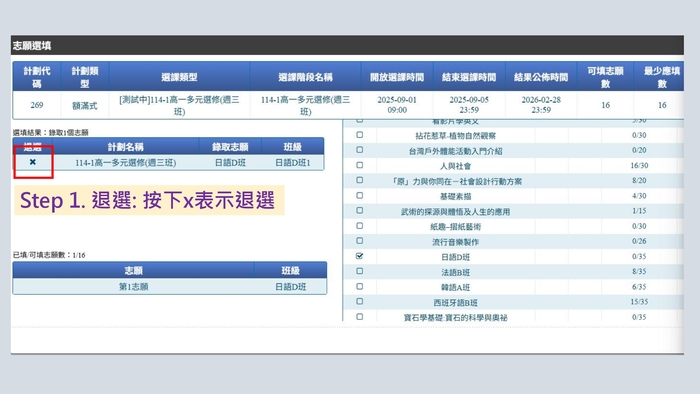
Task: Click the 16/30 count for 人與社會
Action: pos(639,166)
